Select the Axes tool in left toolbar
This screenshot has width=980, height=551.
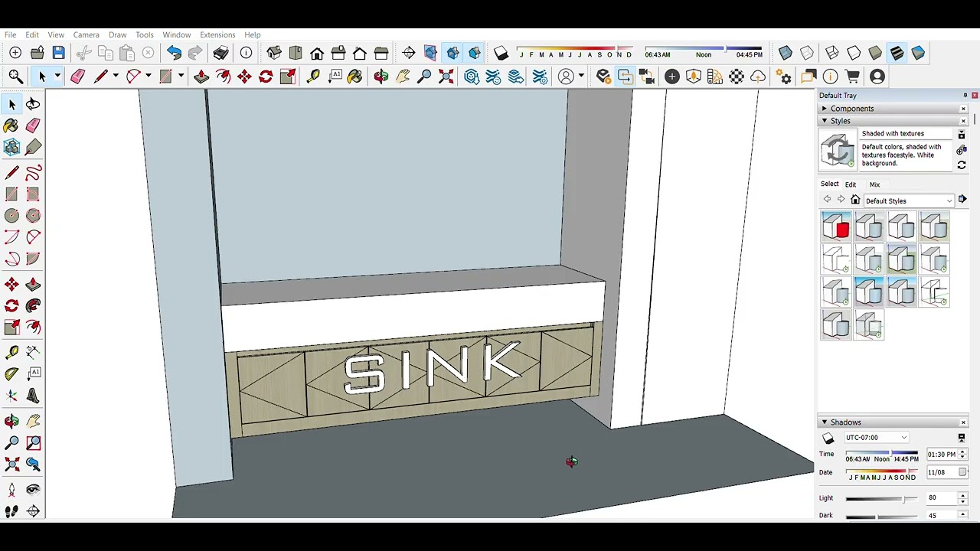11,396
